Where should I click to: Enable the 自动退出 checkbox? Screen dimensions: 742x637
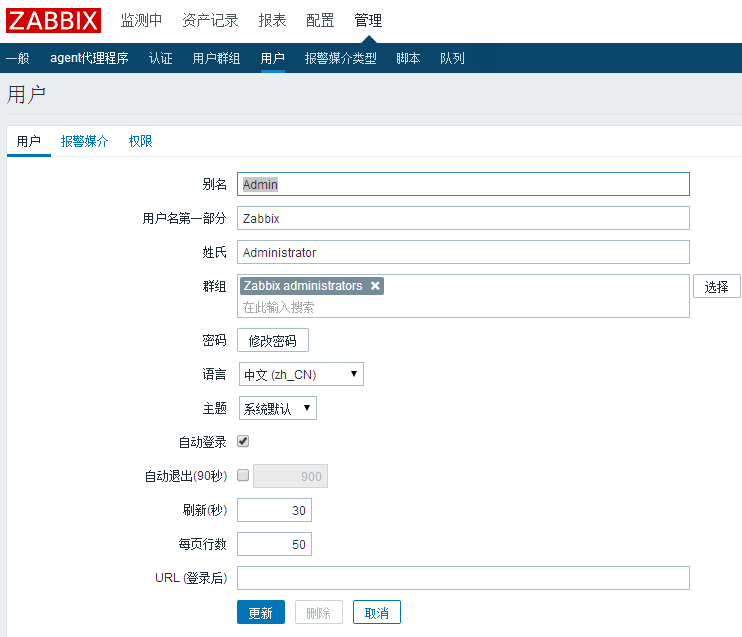(243, 475)
